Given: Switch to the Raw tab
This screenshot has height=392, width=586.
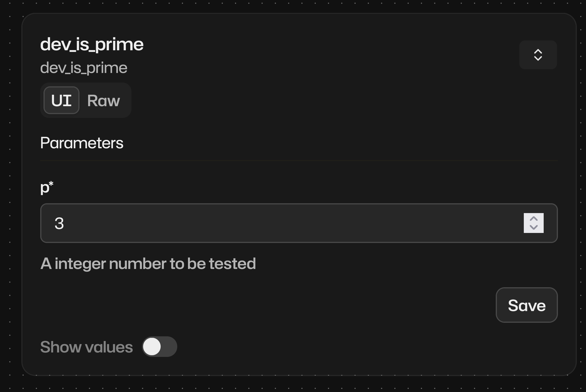Looking at the screenshot, I should [x=103, y=100].
